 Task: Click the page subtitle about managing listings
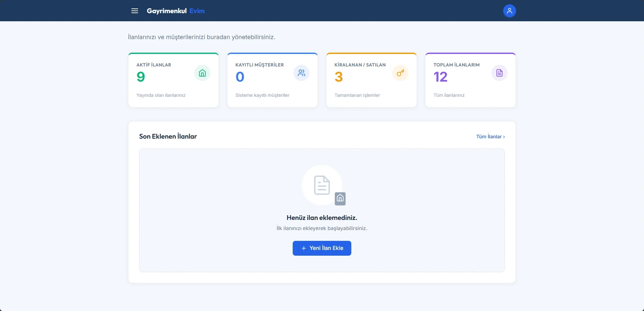(202, 37)
